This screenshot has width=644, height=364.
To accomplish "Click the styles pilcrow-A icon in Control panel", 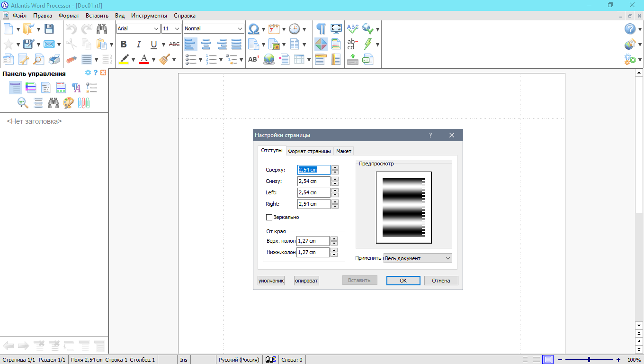I will 76,88.
